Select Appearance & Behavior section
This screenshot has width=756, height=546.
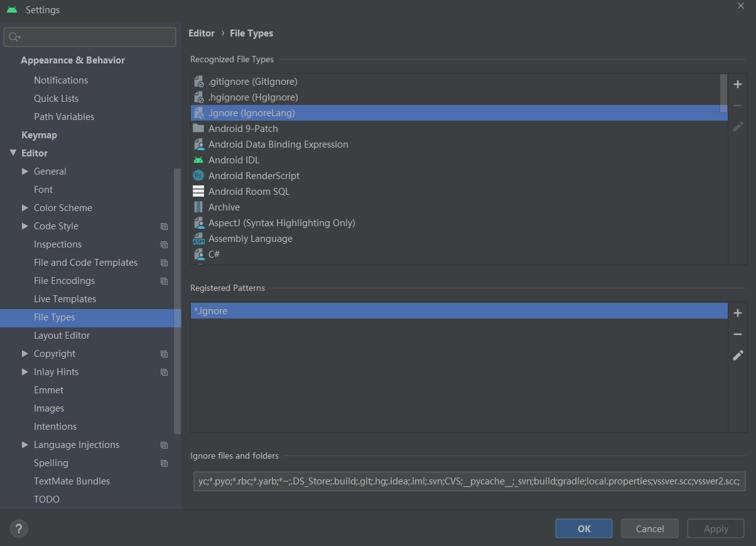point(73,60)
